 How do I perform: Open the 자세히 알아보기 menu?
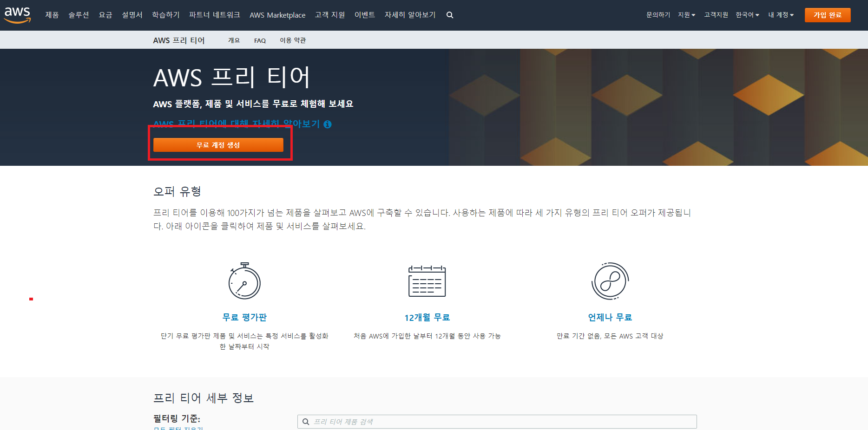410,15
